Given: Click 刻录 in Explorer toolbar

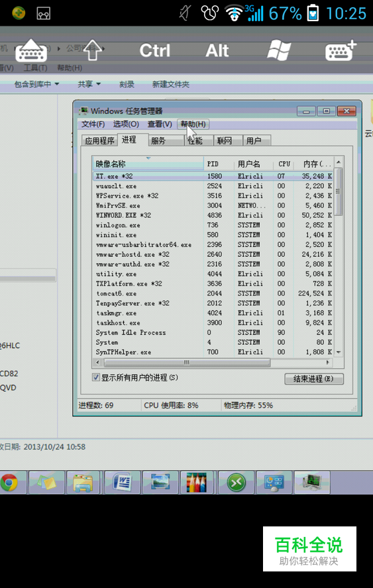Looking at the screenshot, I should tap(127, 84).
